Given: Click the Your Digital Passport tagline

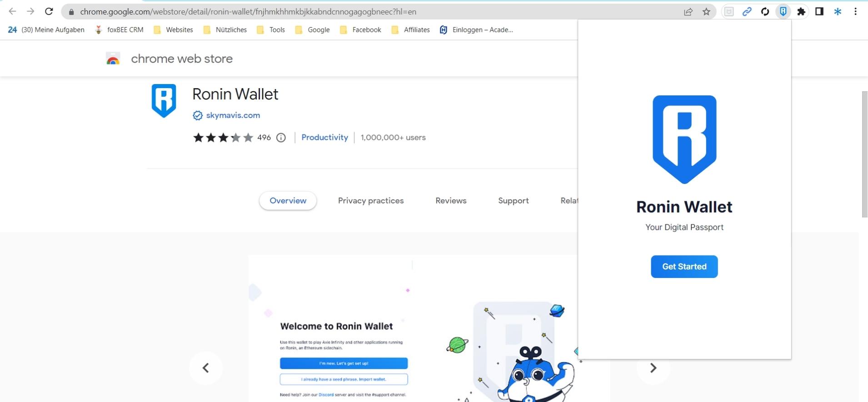Looking at the screenshot, I should coord(684,227).
